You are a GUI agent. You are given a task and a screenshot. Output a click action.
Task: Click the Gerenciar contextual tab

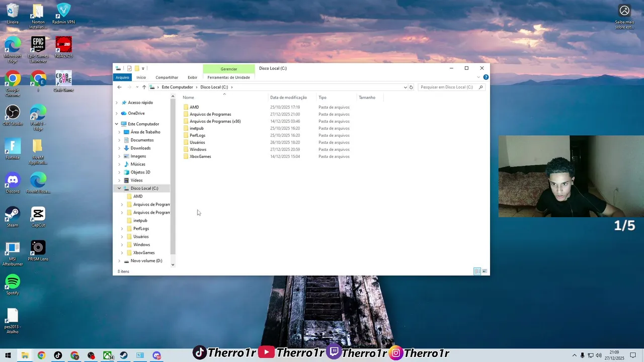point(228,69)
